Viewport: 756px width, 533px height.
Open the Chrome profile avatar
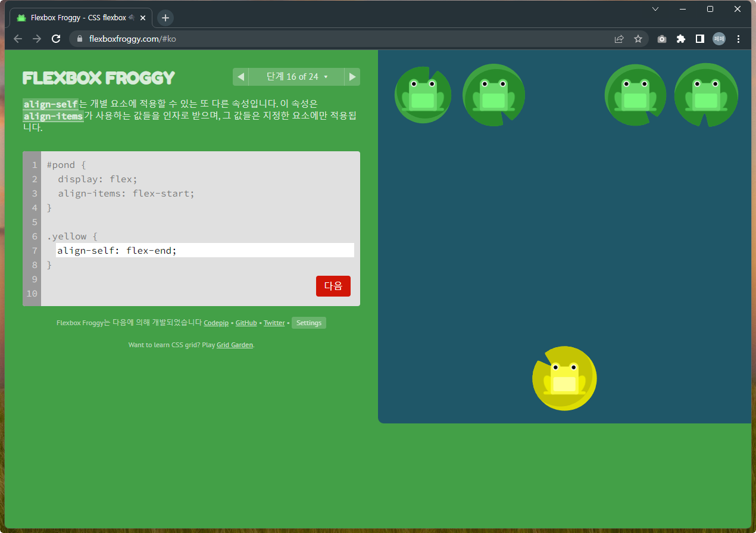tap(719, 39)
